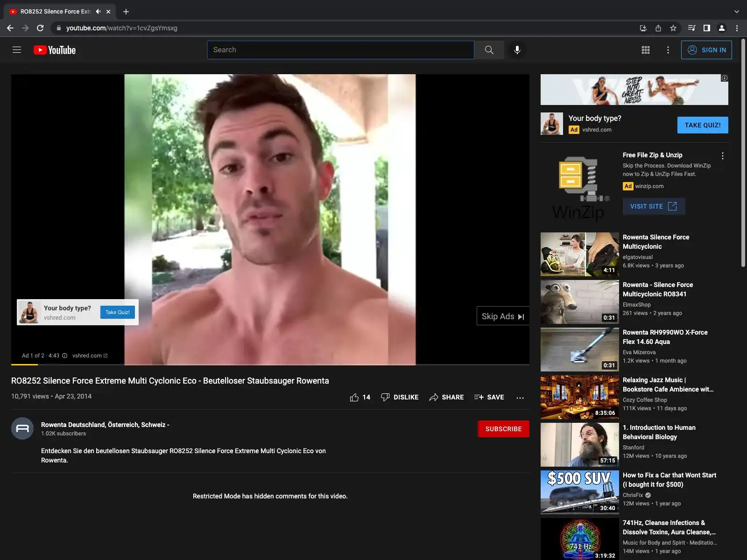This screenshot has height=560, width=747.
Task: Bookmark this page with star icon
Action: pos(673,28)
